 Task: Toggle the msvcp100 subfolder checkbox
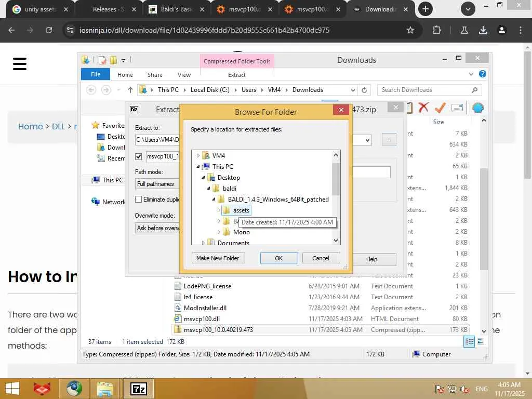pyautogui.click(x=138, y=156)
